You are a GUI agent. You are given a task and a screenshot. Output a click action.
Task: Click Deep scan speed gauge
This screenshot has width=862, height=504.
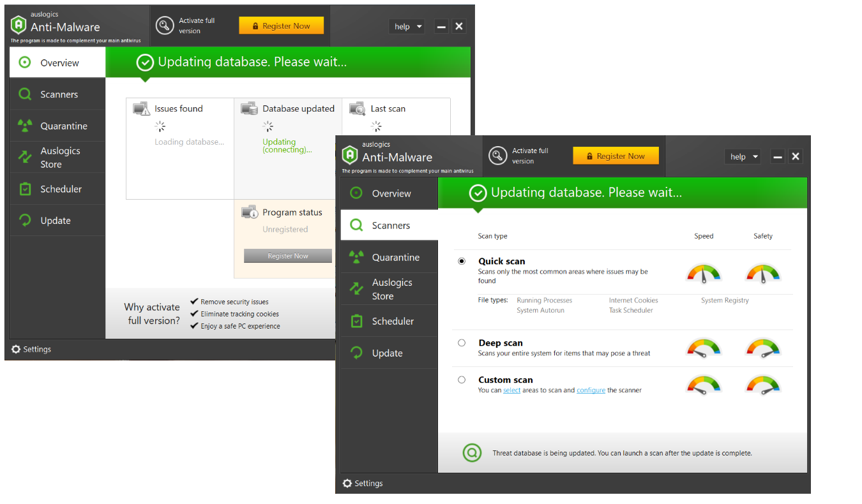coord(703,348)
